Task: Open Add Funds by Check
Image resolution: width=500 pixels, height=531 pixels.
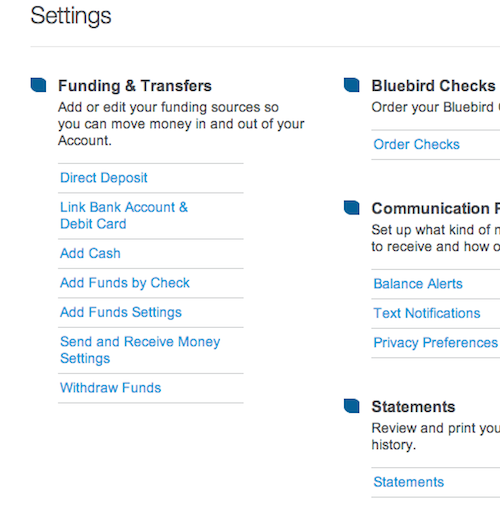Action: click(x=125, y=283)
